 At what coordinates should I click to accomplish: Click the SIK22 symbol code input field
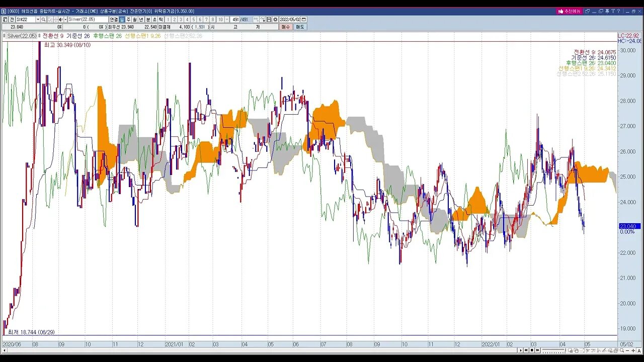coord(26,20)
